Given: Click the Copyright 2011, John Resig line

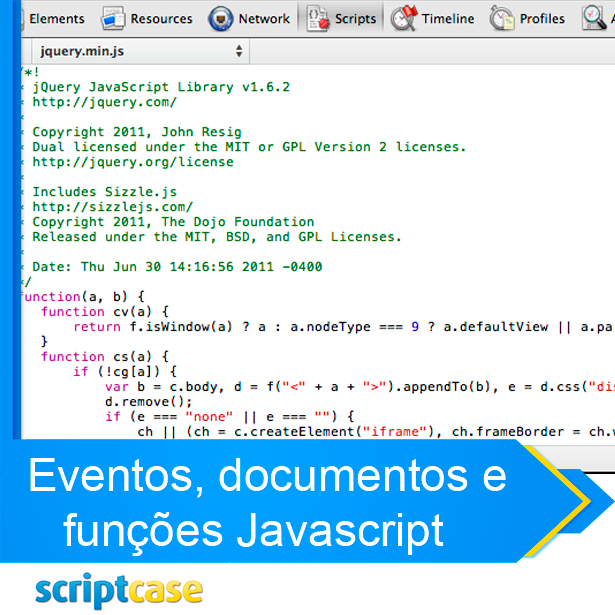Looking at the screenshot, I should click(137, 132).
